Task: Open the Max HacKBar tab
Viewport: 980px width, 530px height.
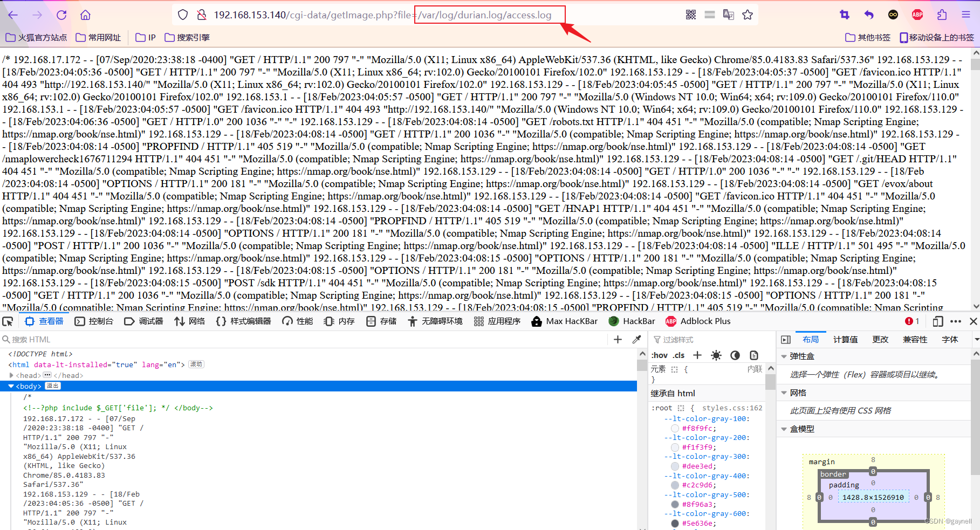Action: (565, 321)
